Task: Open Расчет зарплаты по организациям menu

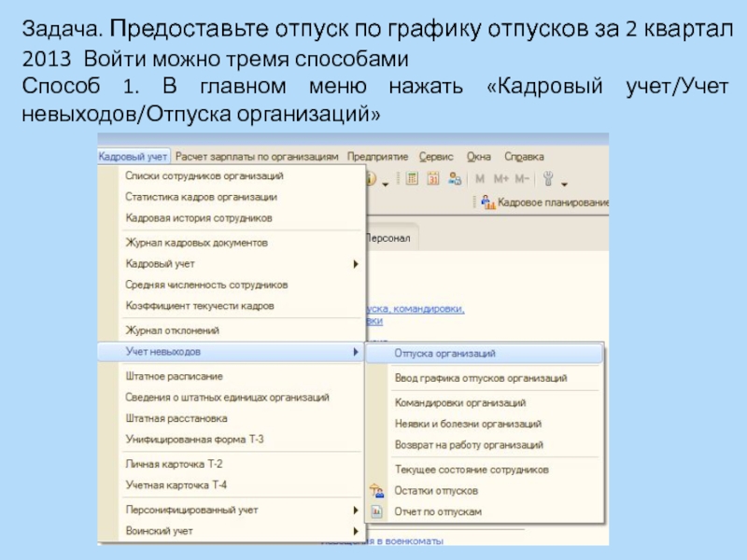Action: (x=257, y=156)
